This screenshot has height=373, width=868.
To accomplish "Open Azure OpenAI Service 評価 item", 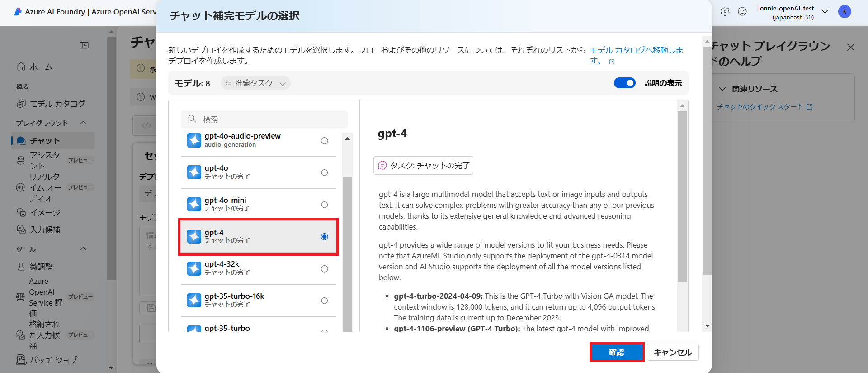I will tap(53, 297).
